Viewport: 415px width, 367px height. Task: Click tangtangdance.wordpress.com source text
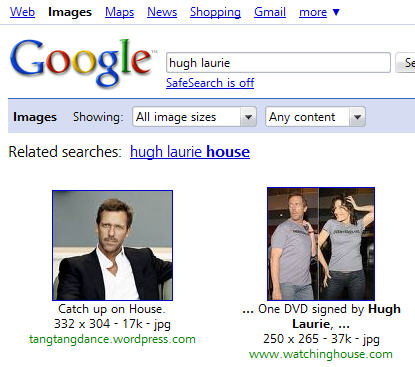112,339
